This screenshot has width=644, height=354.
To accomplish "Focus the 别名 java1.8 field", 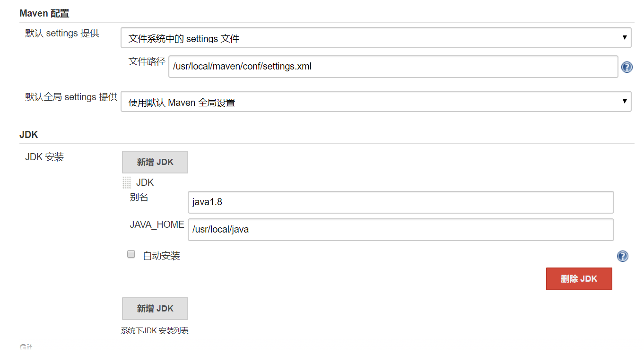I will (400, 202).
